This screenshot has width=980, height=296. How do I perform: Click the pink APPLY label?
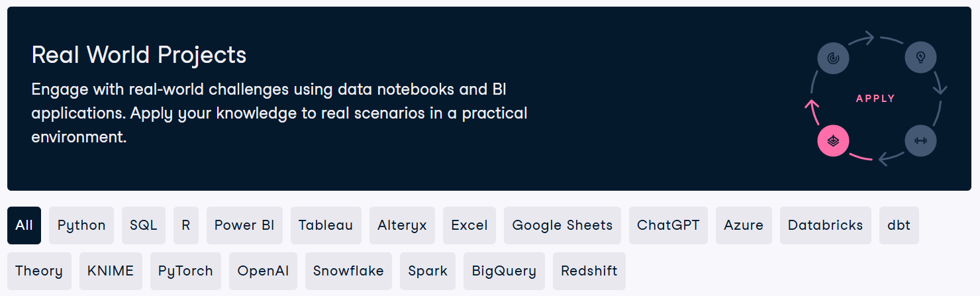point(875,99)
